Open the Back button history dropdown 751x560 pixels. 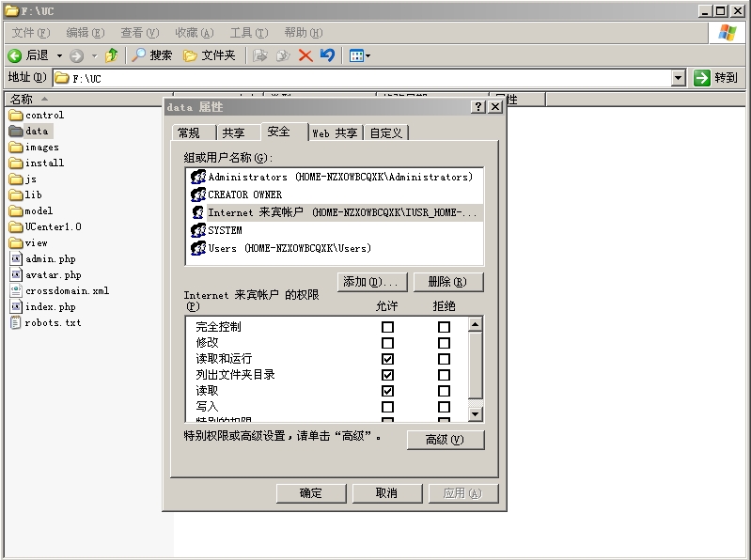59,56
